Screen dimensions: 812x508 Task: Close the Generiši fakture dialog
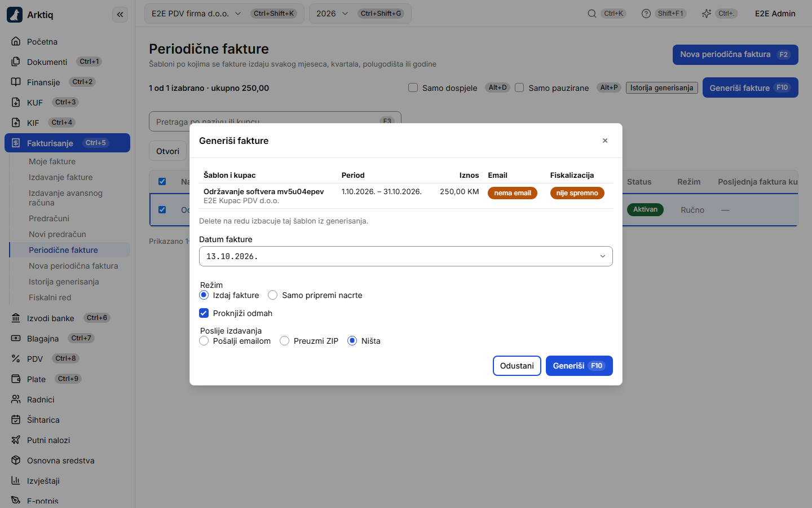point(605,141)
